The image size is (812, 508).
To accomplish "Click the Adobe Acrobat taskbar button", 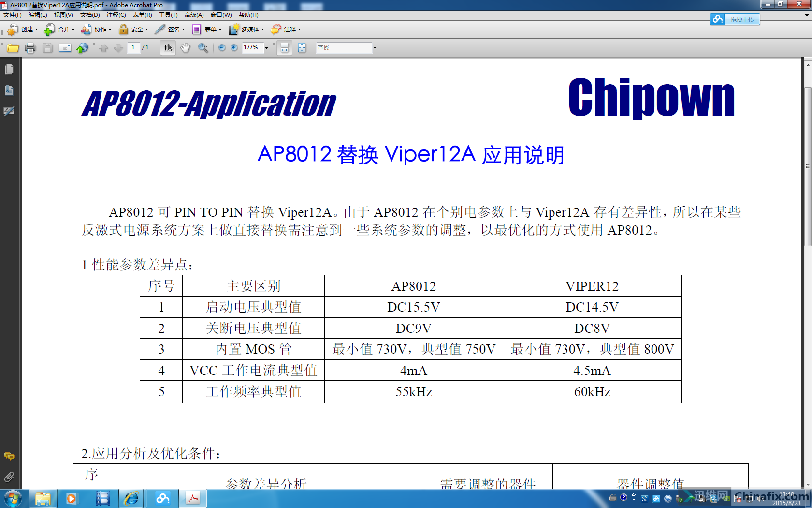I will point(193,498).
